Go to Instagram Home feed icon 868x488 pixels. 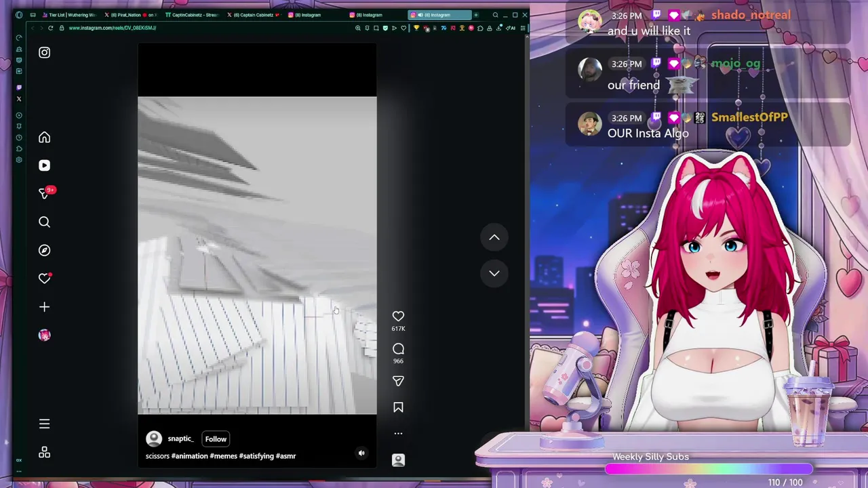[44, 138]
